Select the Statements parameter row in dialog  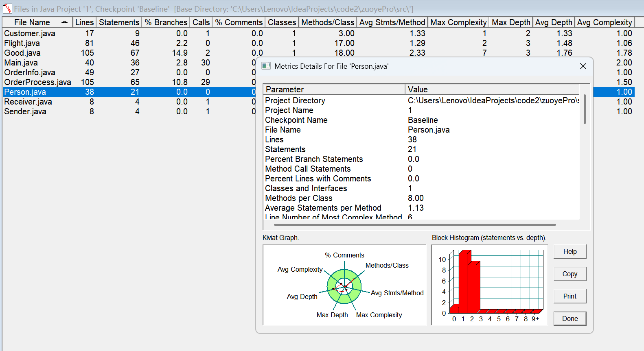click(422, 149)
